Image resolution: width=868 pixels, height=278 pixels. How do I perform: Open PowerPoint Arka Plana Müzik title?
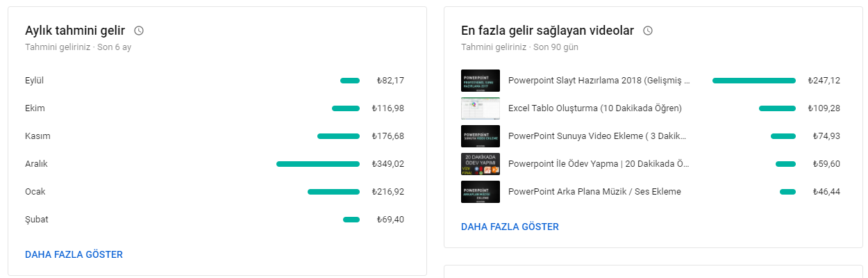(x=594, y=192)
